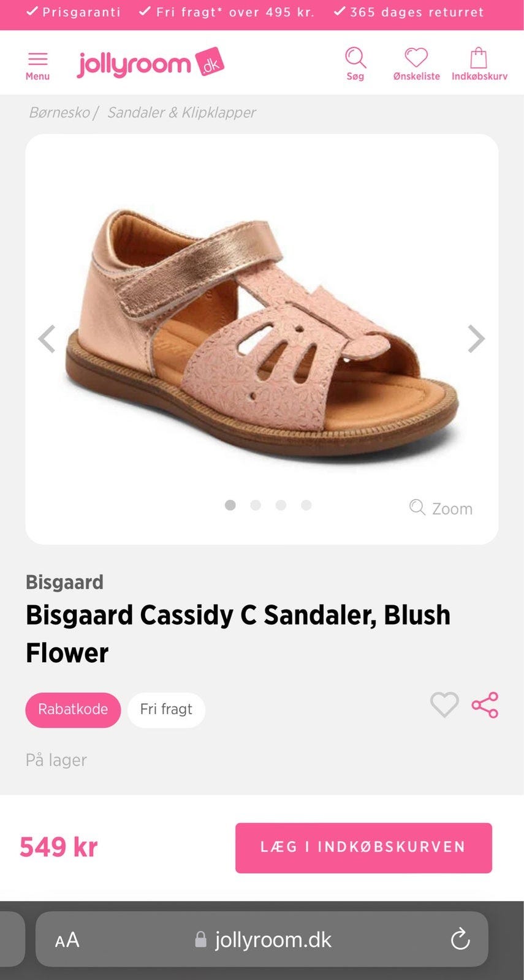Select the second image carousel dot
Viewport: 524px width, 980px height.
[x=256, y=505]
